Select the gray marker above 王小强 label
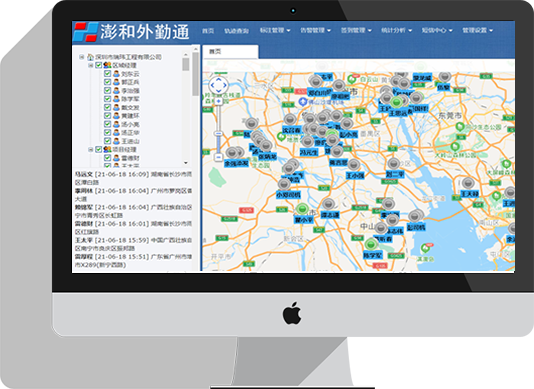The image size is (534, 389). (x=354, y=165)
